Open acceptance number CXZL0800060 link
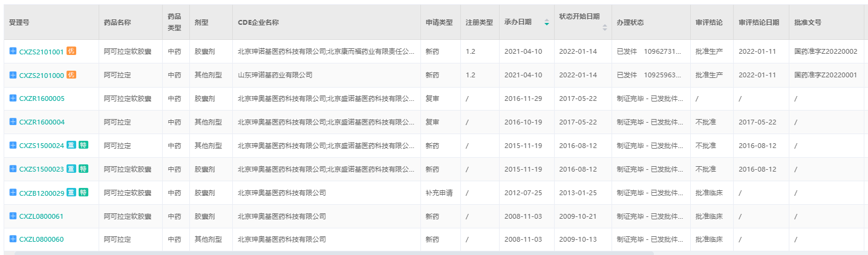 [41, 240]
